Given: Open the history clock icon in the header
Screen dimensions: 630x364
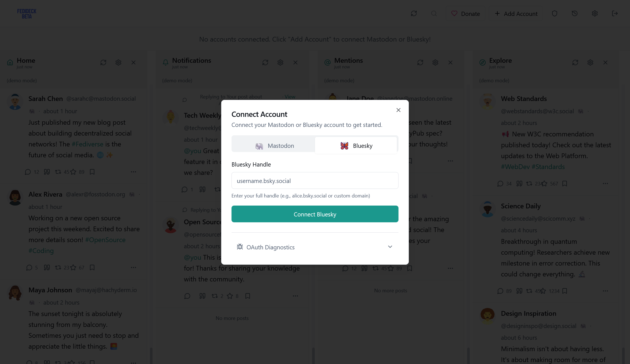Looking at the screenshot, I should click(x=575, y=13).
